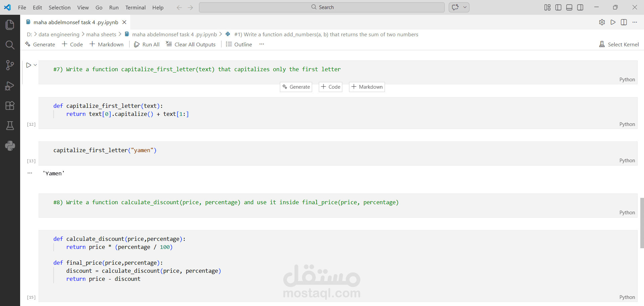Open the Terminal menu

136,7
